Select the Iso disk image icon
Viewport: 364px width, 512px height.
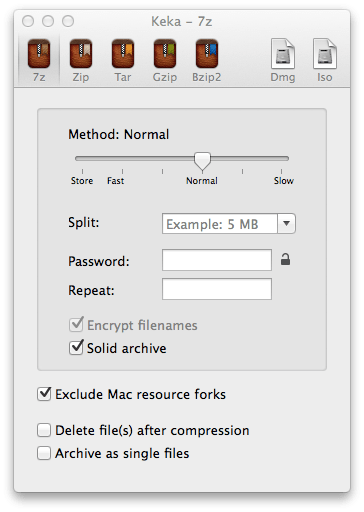(x=325, y=54)
